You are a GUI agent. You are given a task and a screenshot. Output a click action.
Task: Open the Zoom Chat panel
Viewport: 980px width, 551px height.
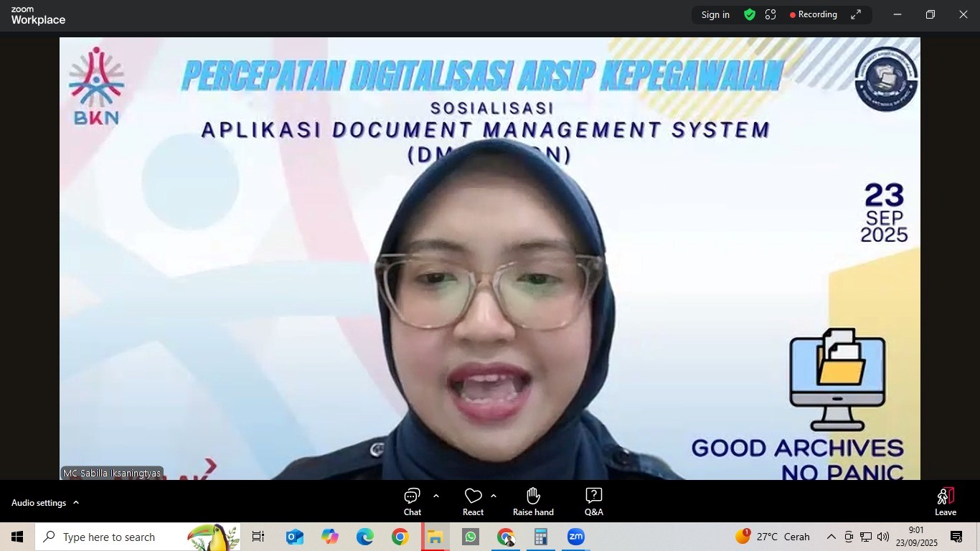pyautogui.click(x=413, y=501)
